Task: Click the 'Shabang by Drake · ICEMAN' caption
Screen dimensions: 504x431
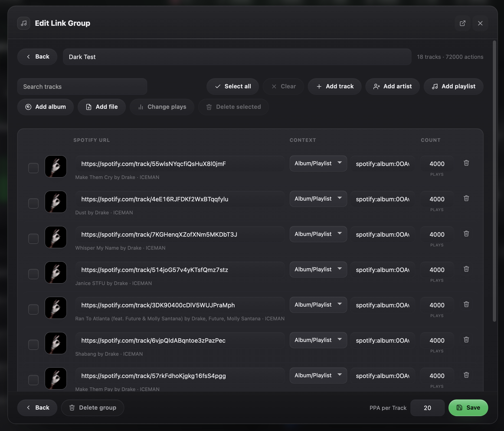Action: (109, 354)
